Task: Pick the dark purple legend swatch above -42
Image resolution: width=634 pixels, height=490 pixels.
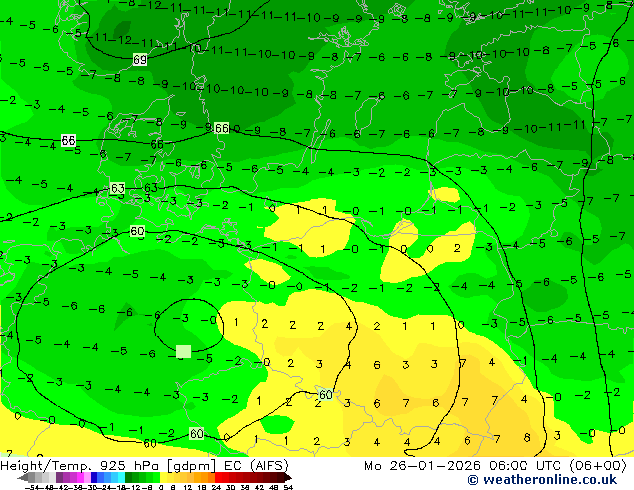Action: point(59,477)
